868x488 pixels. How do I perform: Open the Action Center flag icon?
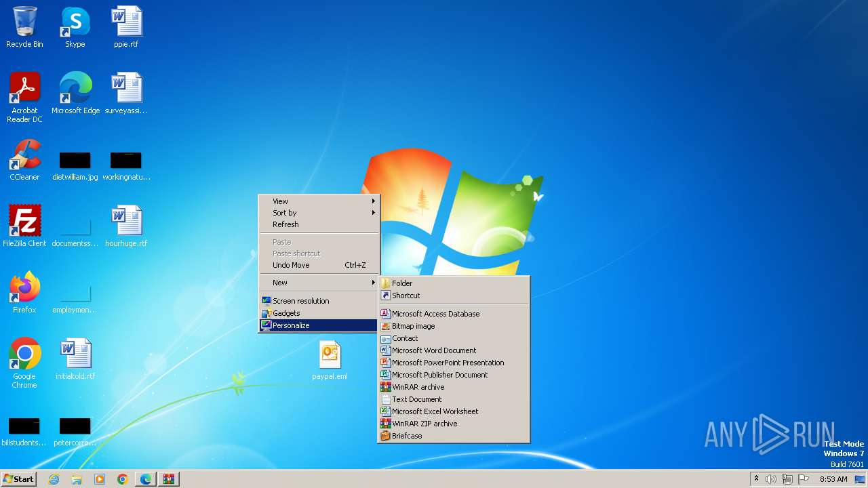click(x=804, y=479)
